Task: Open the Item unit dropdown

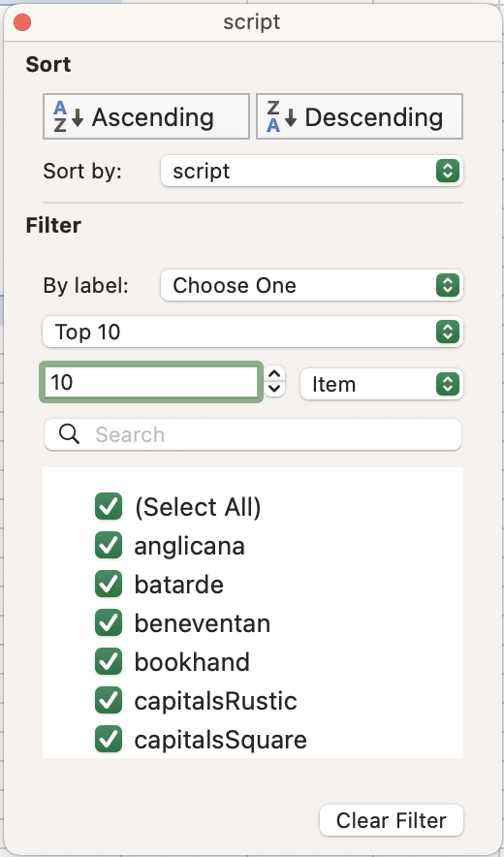Action: (382, 384)
